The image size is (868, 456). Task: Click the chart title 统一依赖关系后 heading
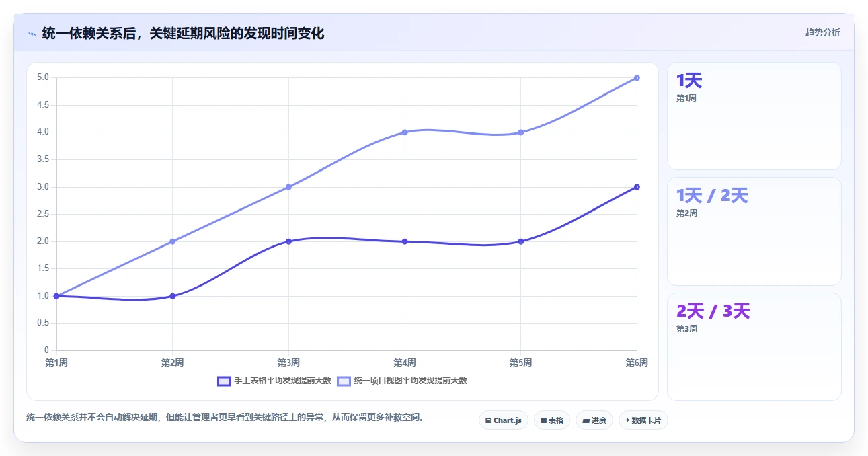click(183, 33)
